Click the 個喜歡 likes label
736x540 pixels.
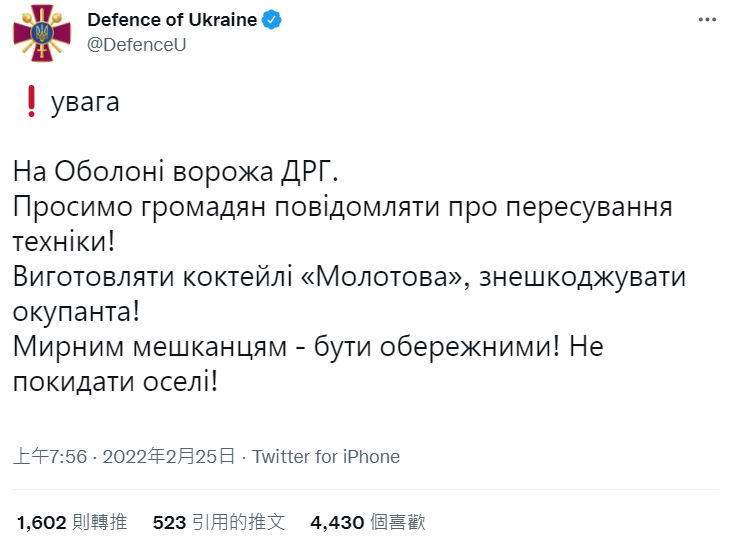point(398,522)
